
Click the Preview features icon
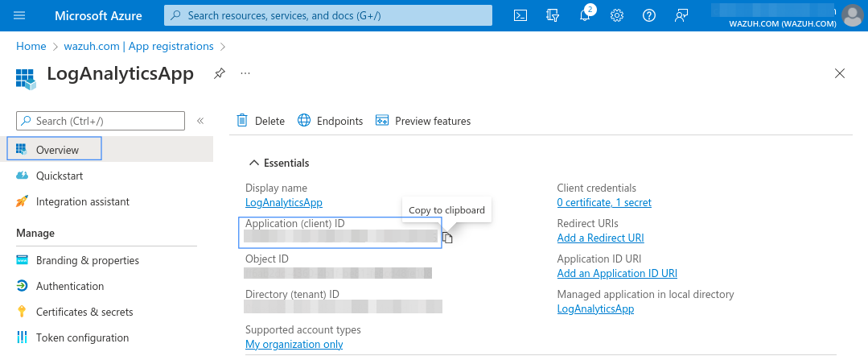(382, 120)
